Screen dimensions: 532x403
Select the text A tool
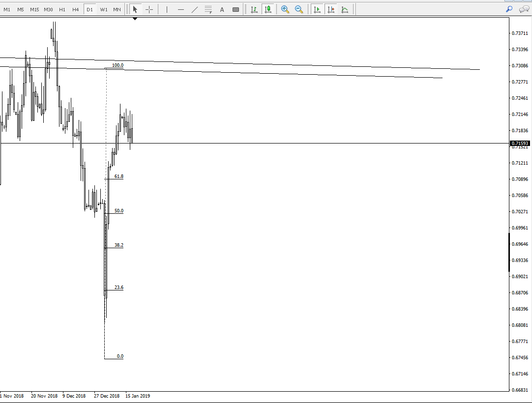click(x=222, y=9)
